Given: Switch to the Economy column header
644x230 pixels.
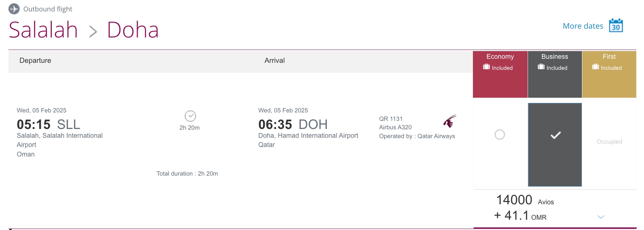Looking at the screenshot, I should pyautogui.click(x=500, y=56).
